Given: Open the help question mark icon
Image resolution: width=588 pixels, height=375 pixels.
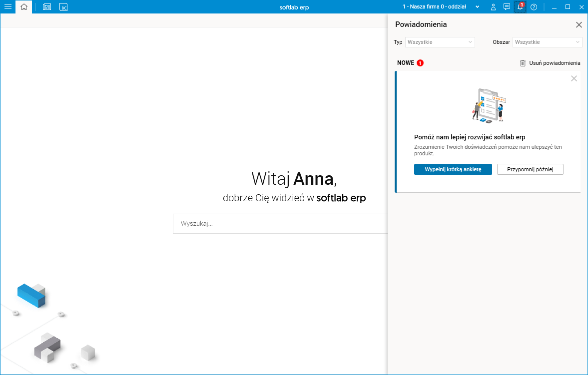Looking at the screenshot, I should 534,7.
